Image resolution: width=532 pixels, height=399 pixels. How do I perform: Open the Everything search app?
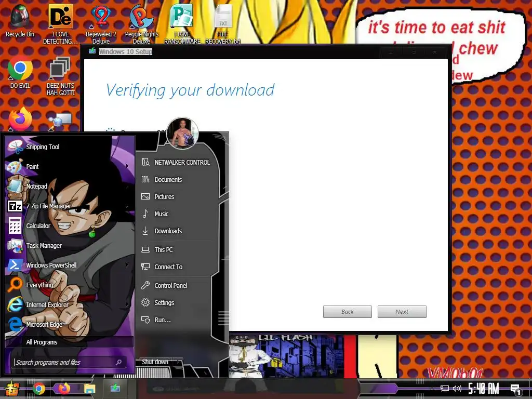pyautogui.click(x=70, y=285)
